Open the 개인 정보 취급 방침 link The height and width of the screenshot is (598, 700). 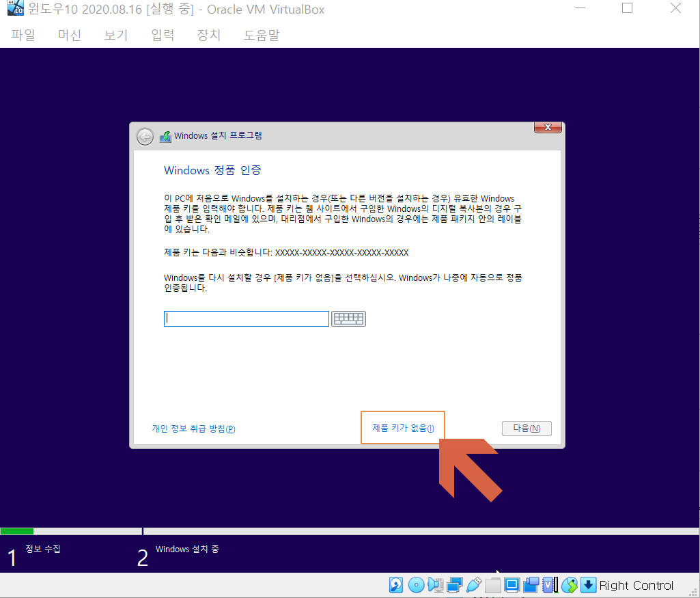coord(193,429)
